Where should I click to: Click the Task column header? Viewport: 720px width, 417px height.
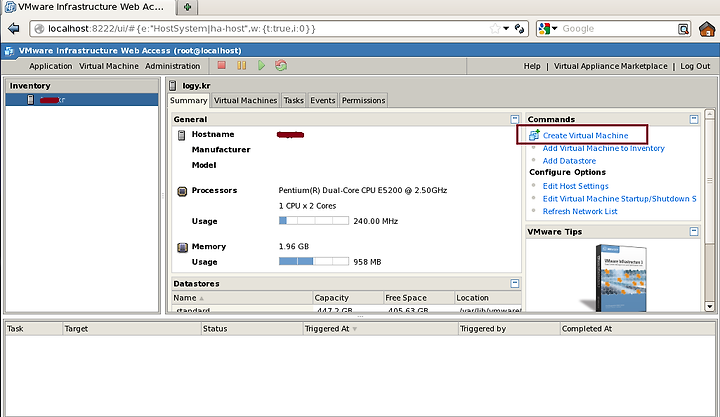[34, 328]
